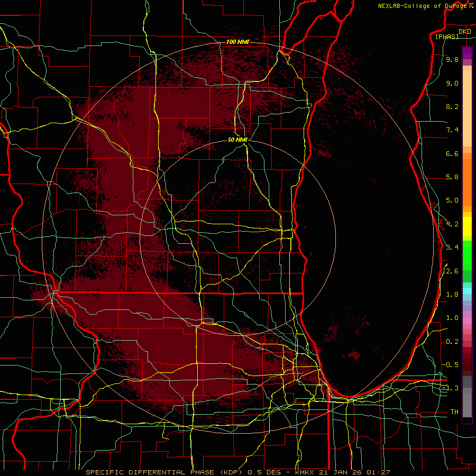476x476 pixels.
Task: Click the pink band of the color scale
Action: tap(467, 321)
